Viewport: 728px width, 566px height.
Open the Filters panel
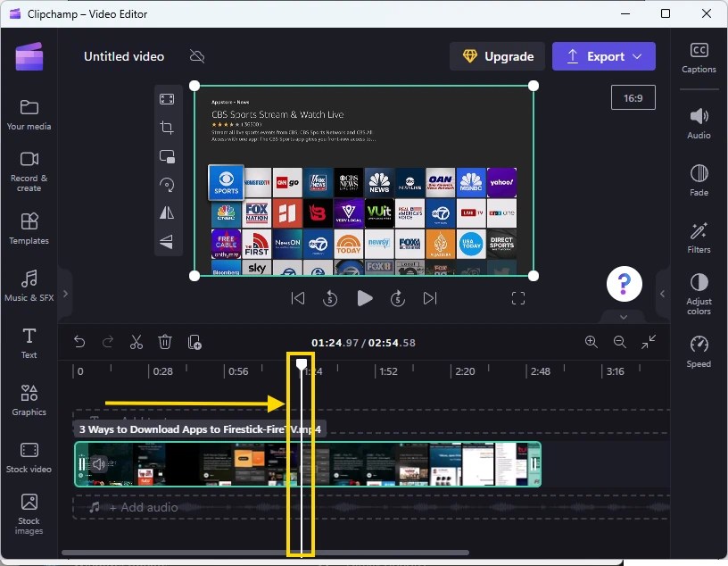tap(699, 237)
